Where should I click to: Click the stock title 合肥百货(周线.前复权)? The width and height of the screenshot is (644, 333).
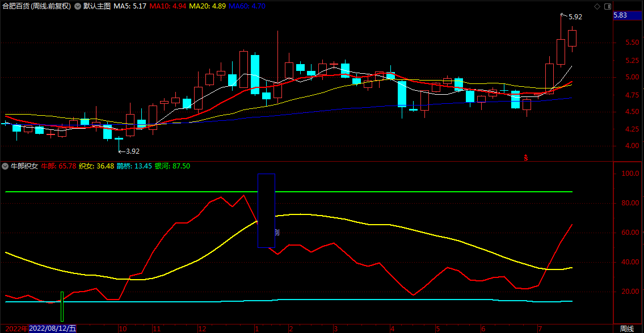pos(36,6)
